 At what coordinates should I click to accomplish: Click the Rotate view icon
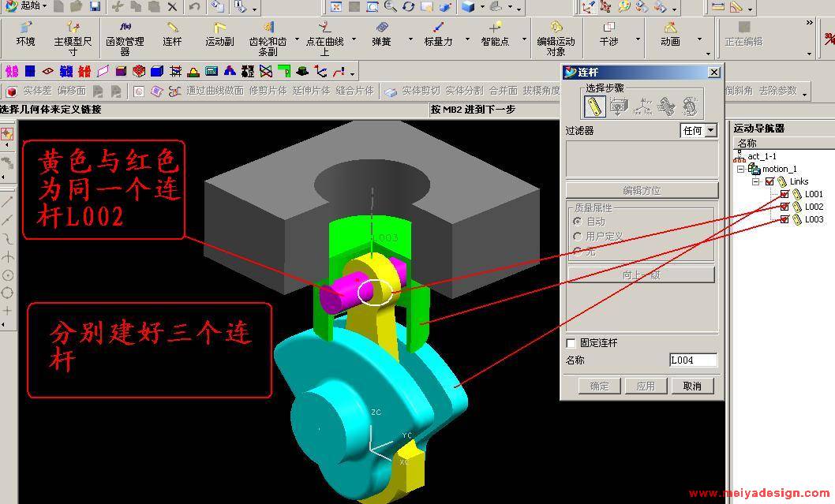coord(409,6)
